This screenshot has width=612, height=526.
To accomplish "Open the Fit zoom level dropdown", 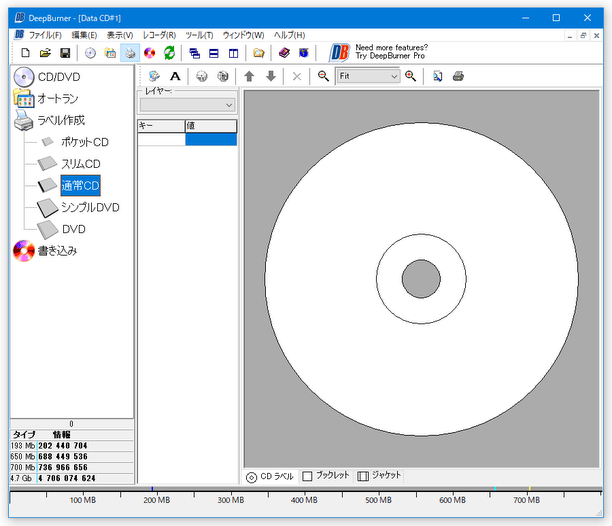I will (x=368, y=76).
